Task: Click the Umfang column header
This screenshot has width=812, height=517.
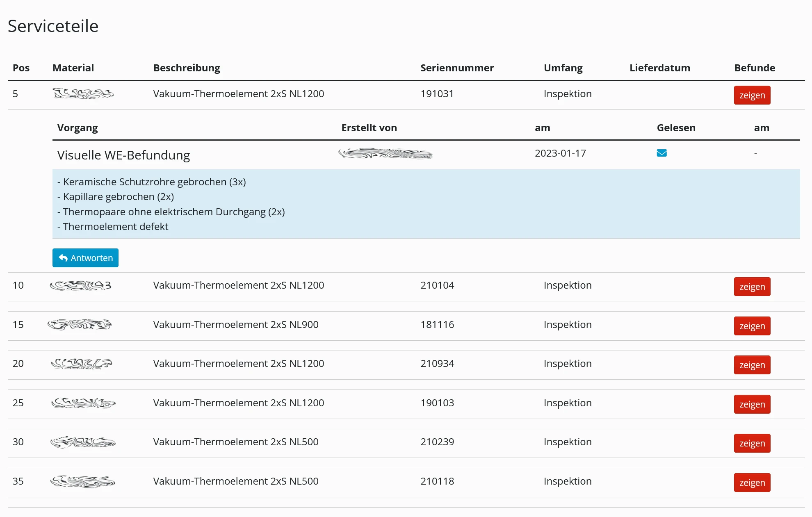Action: [x=563, y=68]
